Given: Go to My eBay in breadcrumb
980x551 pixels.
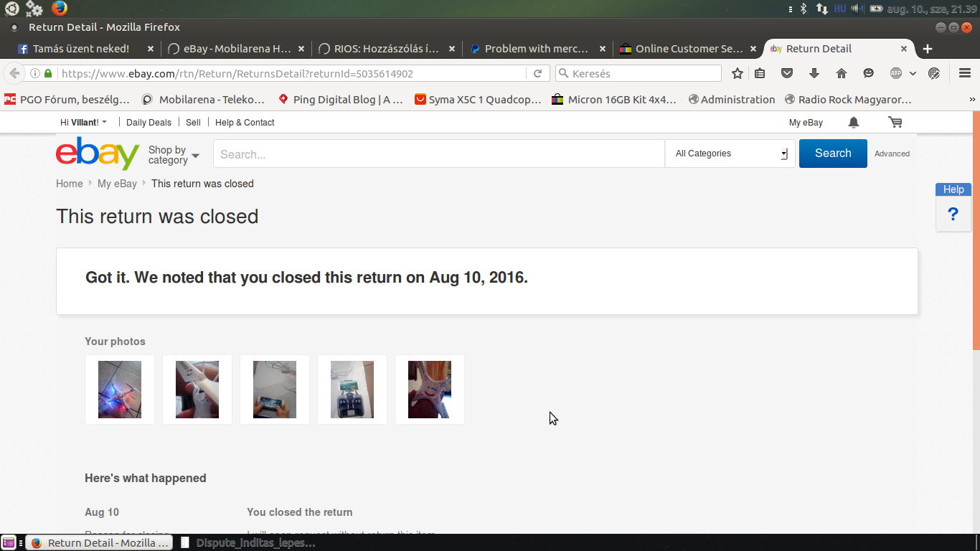Looking at the screenshot, I should pos(117,184).
